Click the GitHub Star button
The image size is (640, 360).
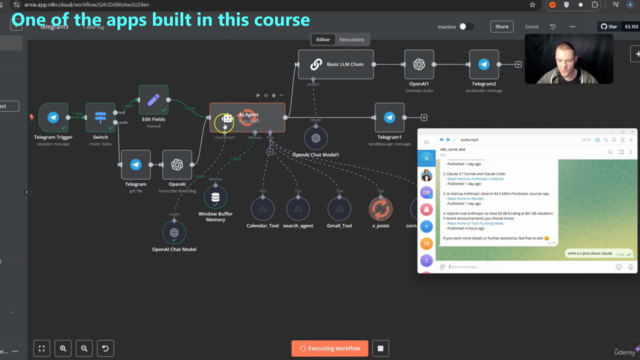pos(609,27)
